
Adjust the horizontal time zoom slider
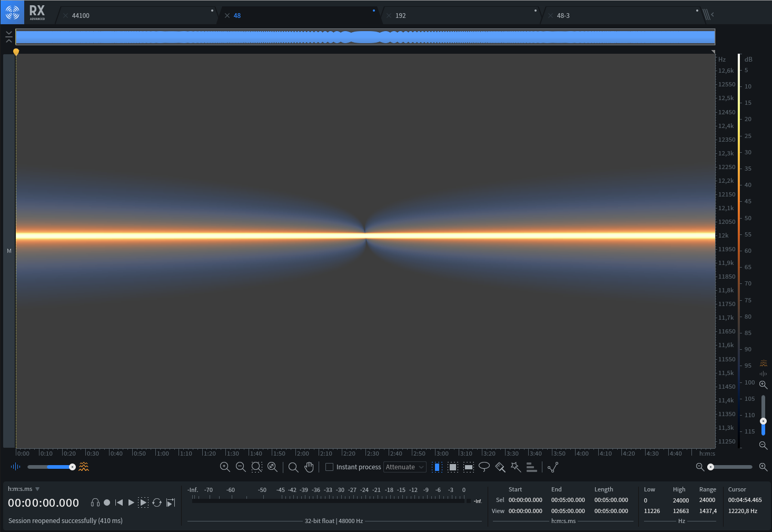729,467
